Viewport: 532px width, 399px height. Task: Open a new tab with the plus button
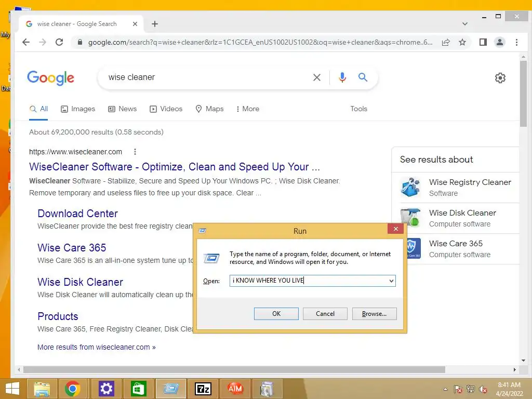click(x=155, y=24)
